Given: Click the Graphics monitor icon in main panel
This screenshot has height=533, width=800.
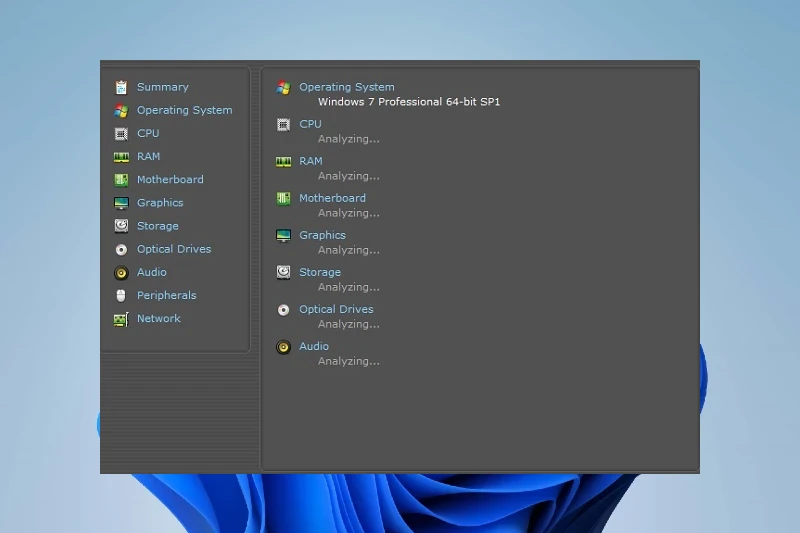Looking at the screenshot, I should click(283, 236).
